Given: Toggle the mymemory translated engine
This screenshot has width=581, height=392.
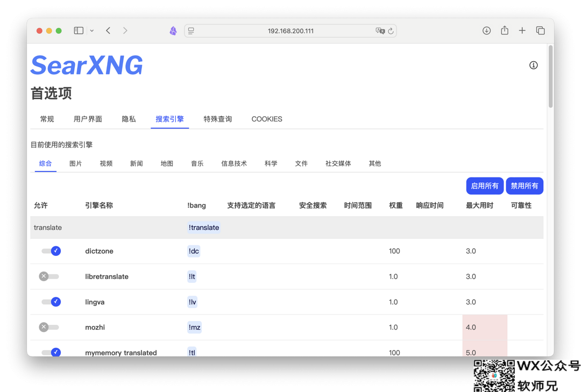Looking at the screenshot, I should 51,352.
